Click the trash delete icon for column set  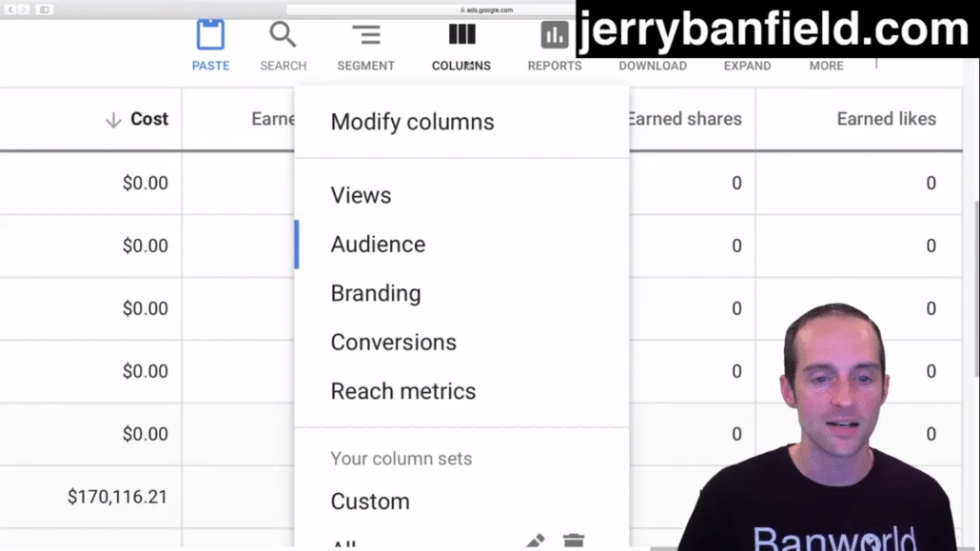point(573,541)
